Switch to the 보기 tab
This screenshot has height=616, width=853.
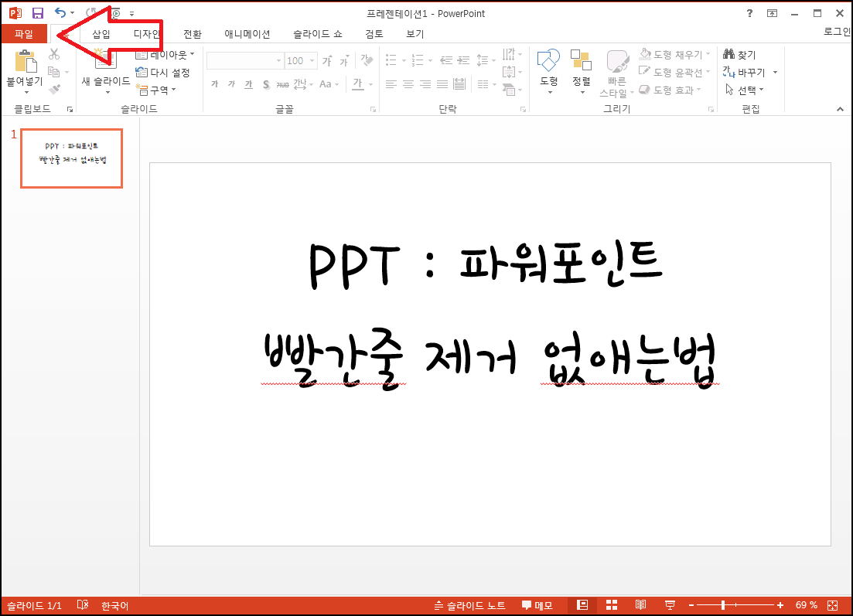click(x=415, y=34)
